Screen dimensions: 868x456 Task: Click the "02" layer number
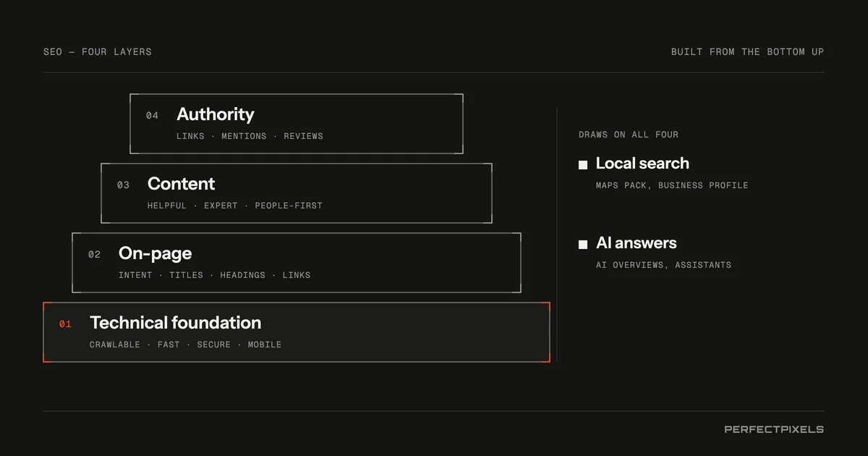click(x=94, y=255)
